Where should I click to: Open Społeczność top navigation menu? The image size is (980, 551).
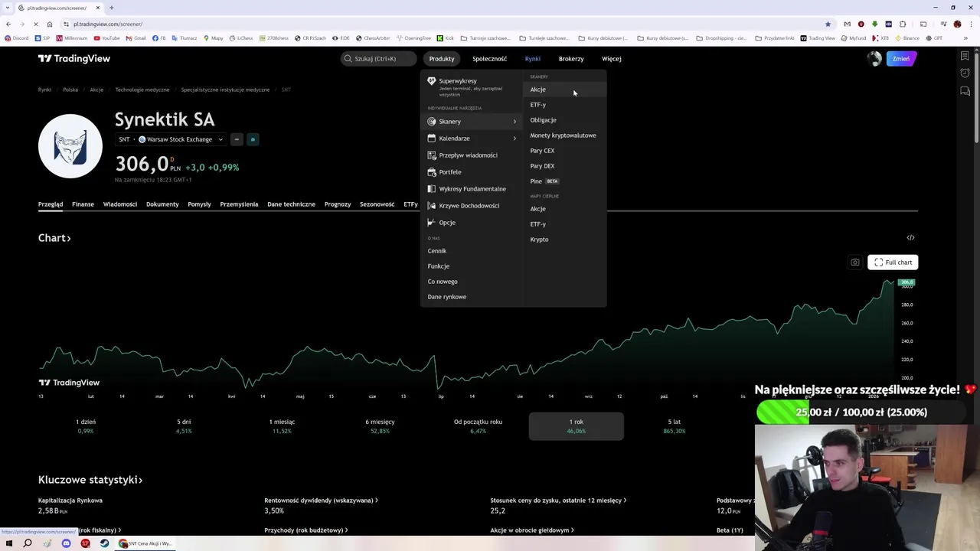pyautogui.click(x=489, y=59)
